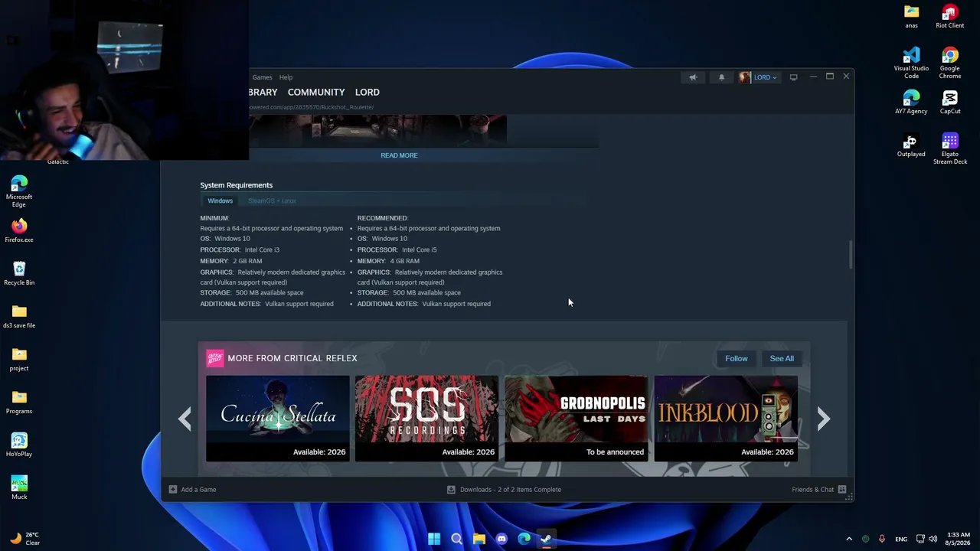This screenshot has height=551, width=980.
Task: Open SOS Recordings game thumbnail
Action: point(426,418)
